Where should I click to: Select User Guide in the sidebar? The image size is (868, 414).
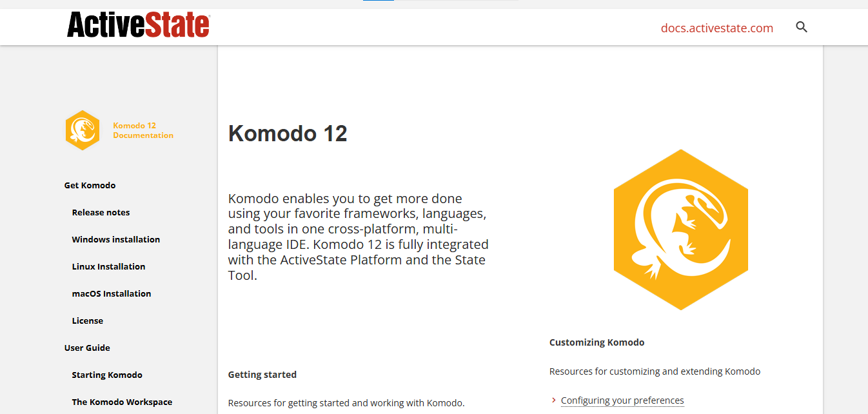(x=87, y=348)
